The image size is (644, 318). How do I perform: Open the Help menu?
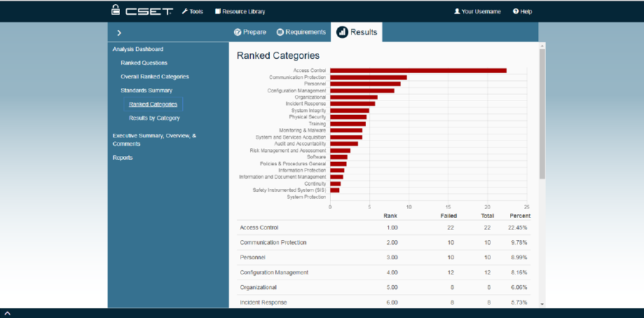click(523, 11)
